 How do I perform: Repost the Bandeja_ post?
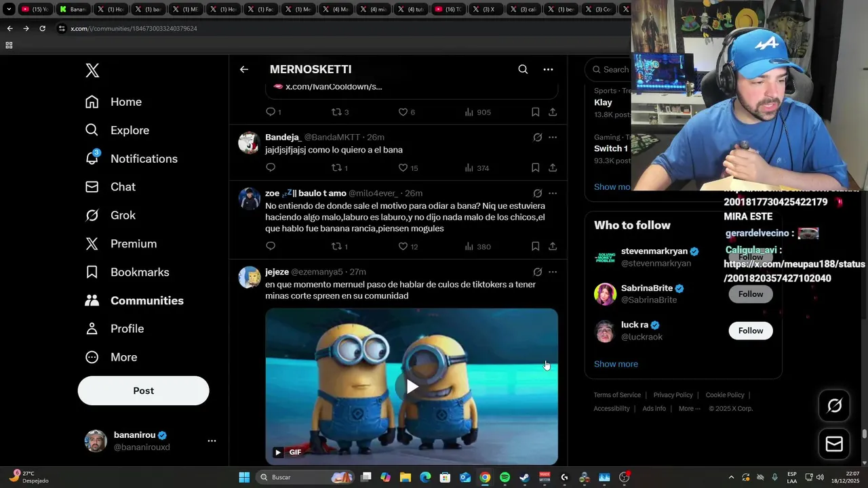pos(339,167)
